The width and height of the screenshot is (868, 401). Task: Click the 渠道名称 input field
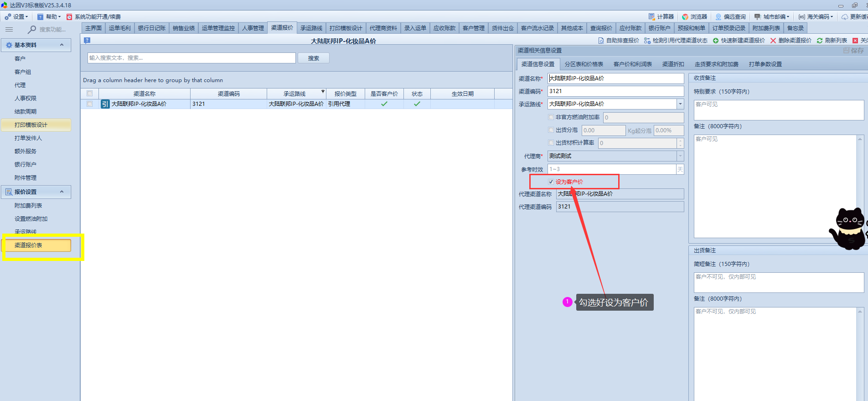(615, 78)
